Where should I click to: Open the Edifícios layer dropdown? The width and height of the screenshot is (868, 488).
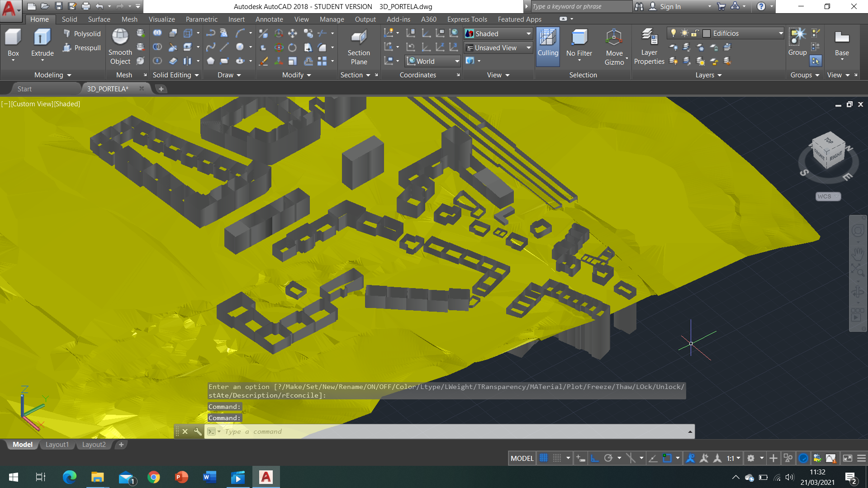pyautogui.click(x=781, y=33)
